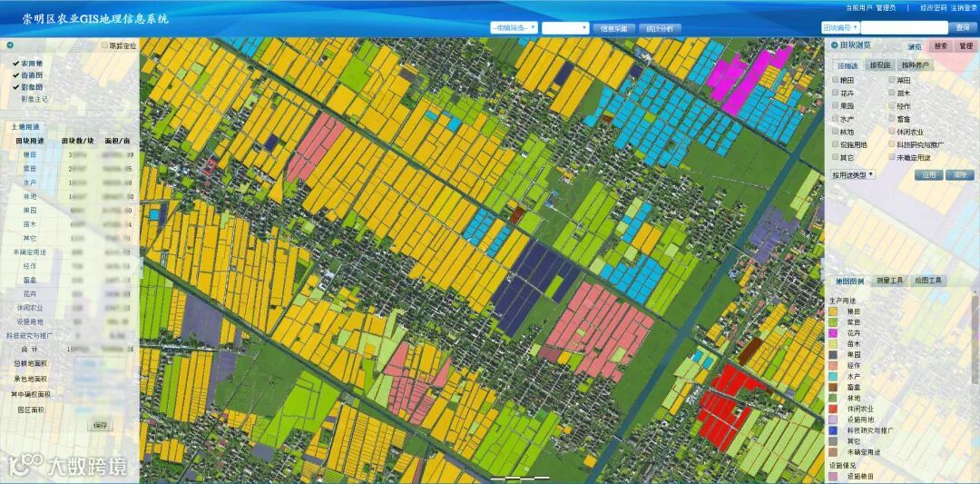Click the 果园 dark legend swatch
The width and height of the screenshot is (980, 484).
coord(833,354)
